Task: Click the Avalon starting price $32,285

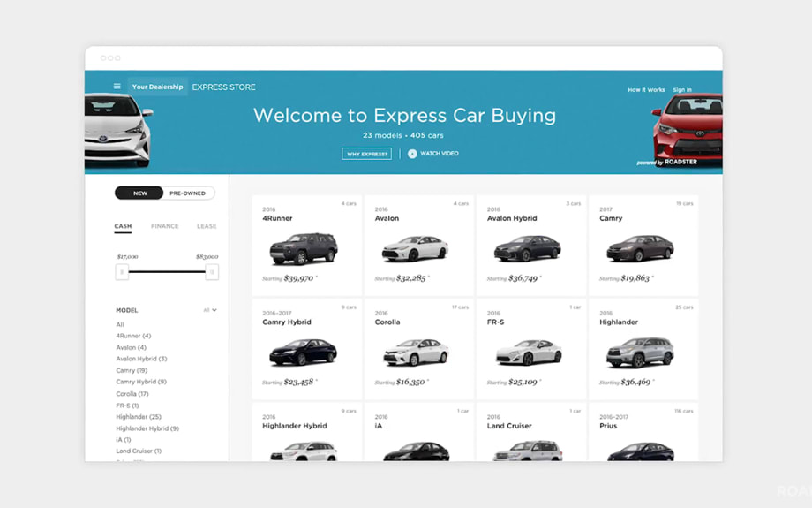Action: pos(410,278)
